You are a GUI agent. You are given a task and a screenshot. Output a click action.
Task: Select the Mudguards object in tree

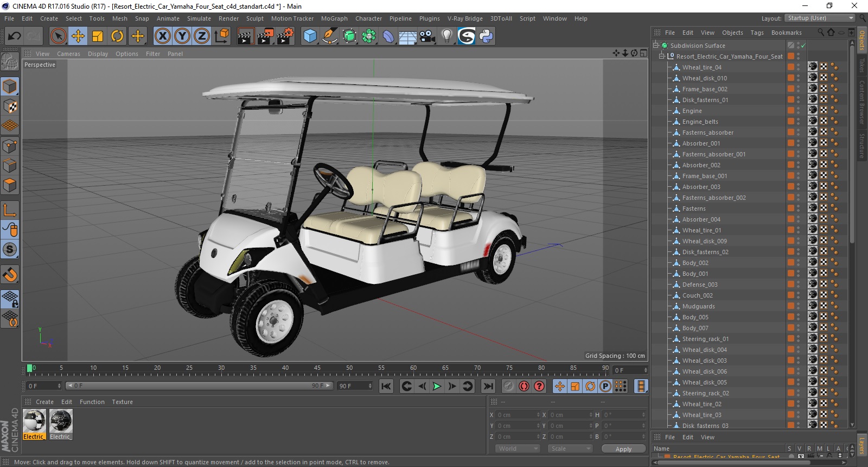[698, 306]
